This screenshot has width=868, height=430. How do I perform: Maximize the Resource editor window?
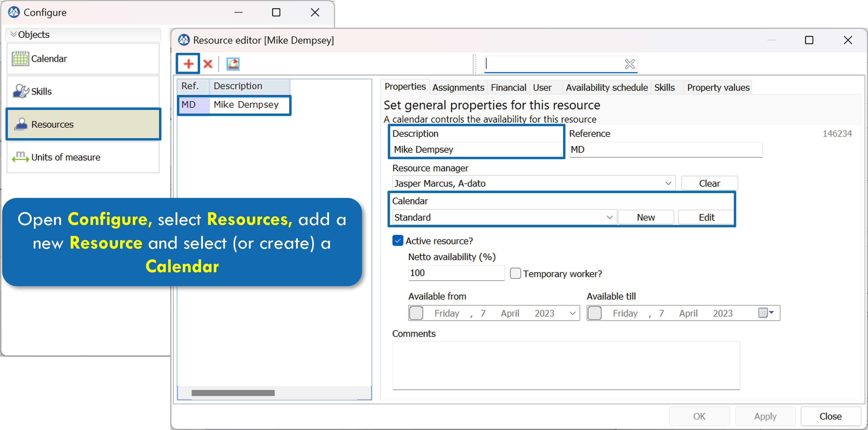click(809, 40)
